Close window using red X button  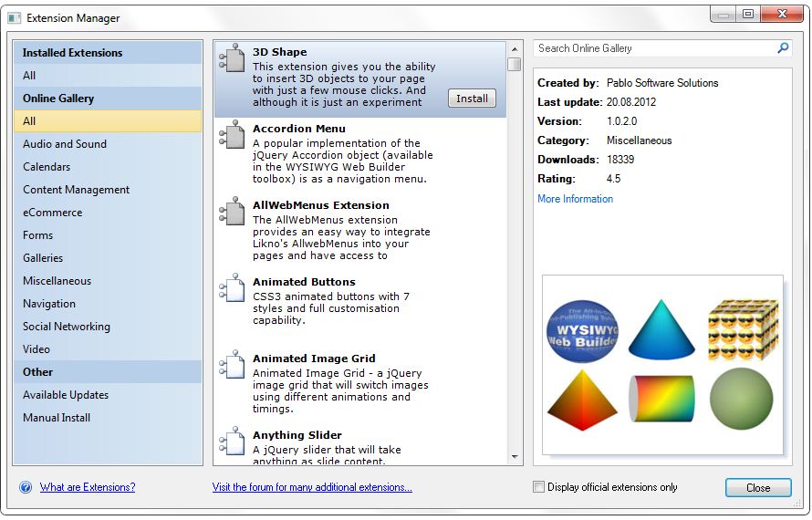tap(782, 14)
